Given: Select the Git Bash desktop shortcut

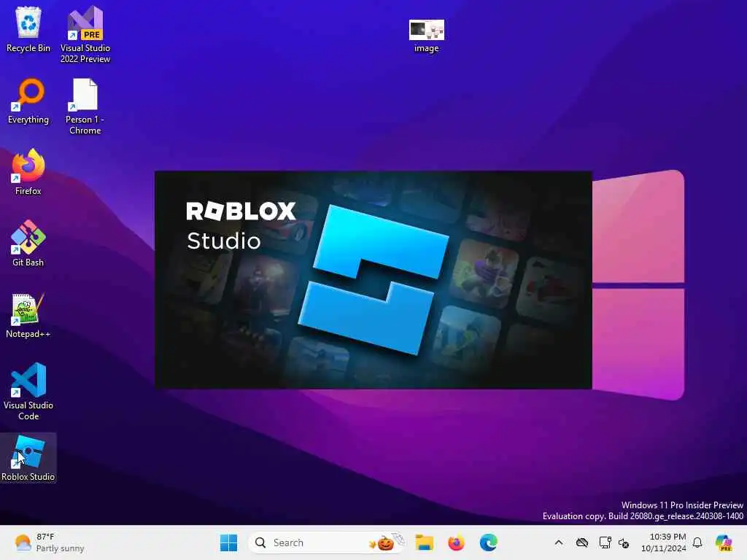Looking at the screenshot, I should 28,244.
